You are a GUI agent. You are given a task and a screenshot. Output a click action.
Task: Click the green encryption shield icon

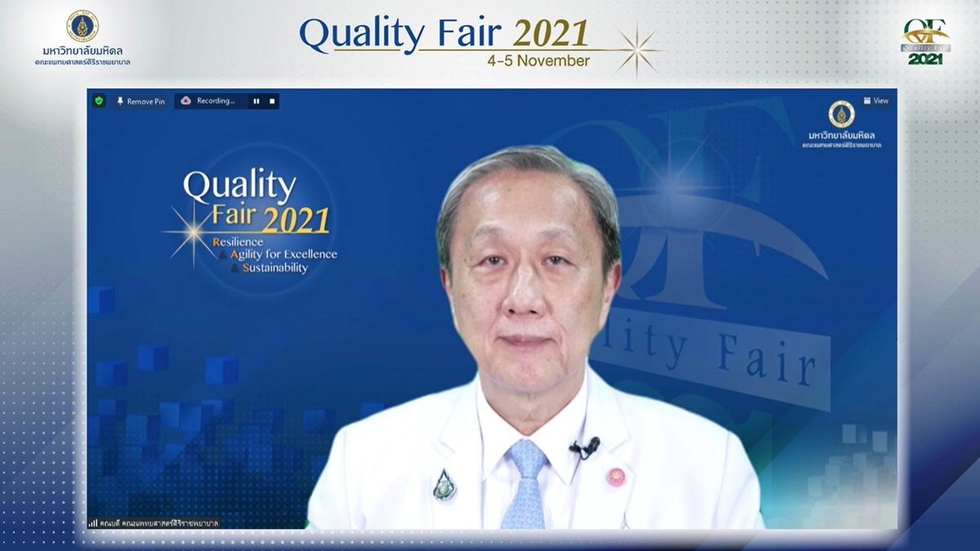click(99, 101)
